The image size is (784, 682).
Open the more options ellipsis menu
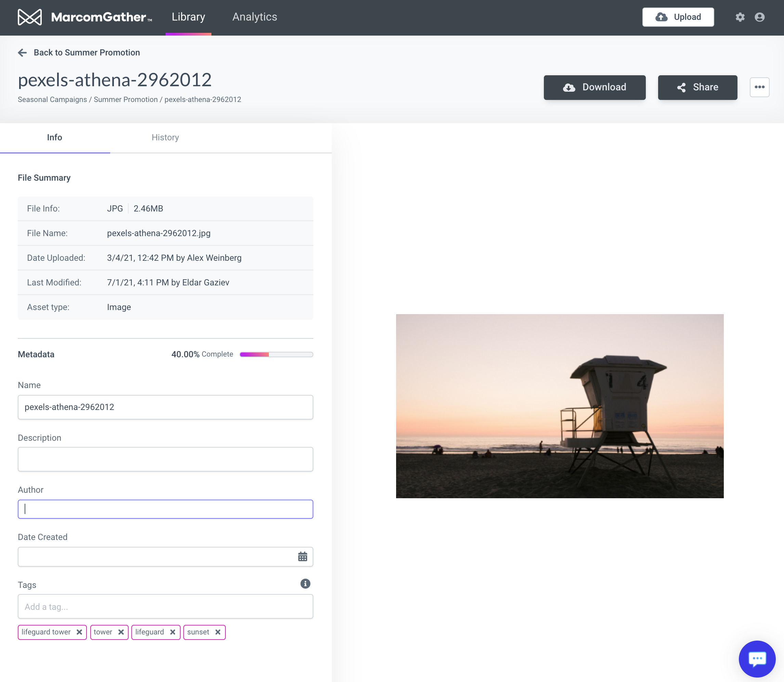759,87
